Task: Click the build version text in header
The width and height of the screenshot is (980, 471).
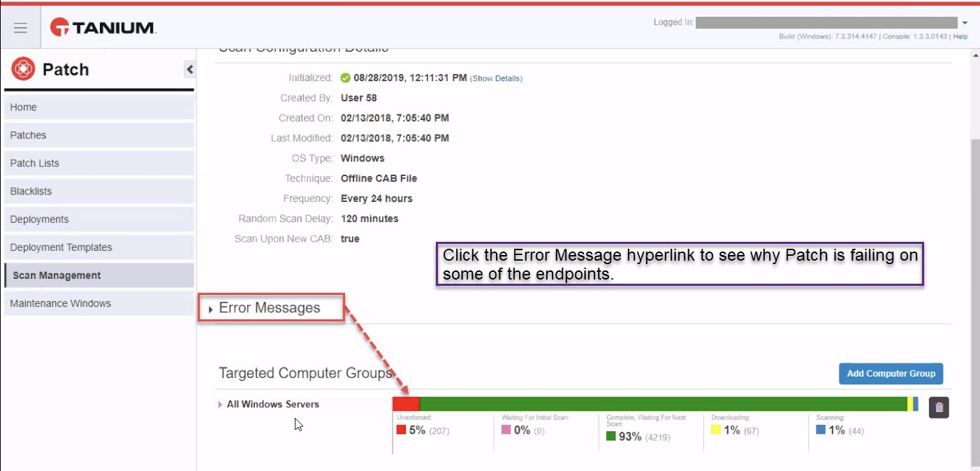Action: (828, 36)
